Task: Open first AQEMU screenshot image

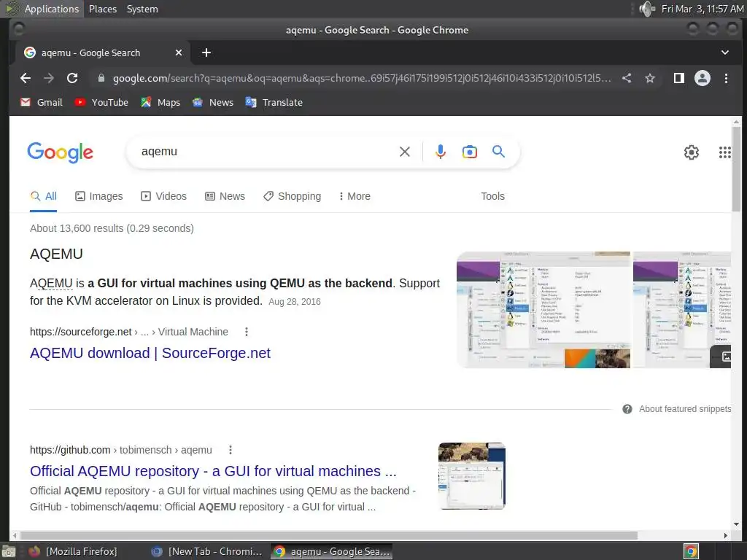Action: [x=543, y=309]
